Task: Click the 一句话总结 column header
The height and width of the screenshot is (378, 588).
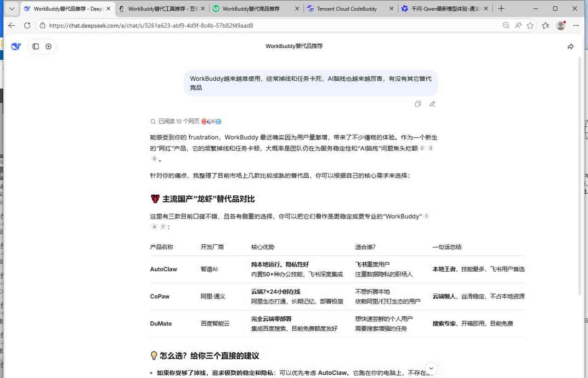Action: pyautogui.click(x=447, y=247)
